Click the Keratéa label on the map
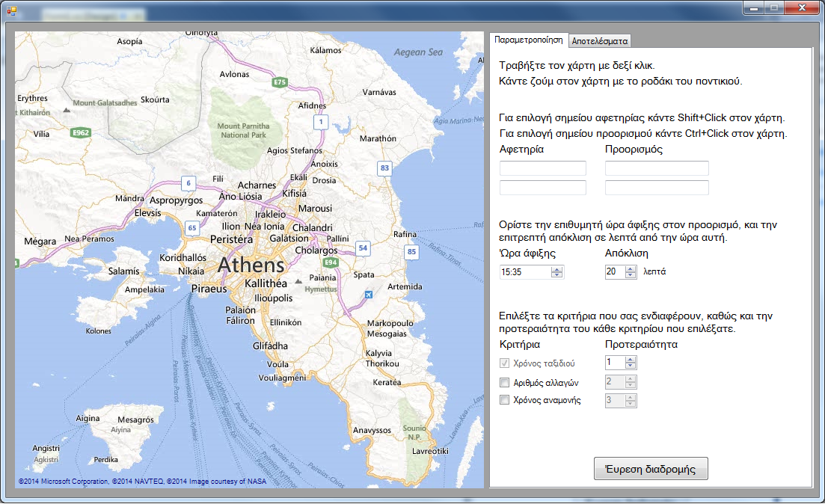The height and width of the screenshot is (504, 825). (387, 382)
